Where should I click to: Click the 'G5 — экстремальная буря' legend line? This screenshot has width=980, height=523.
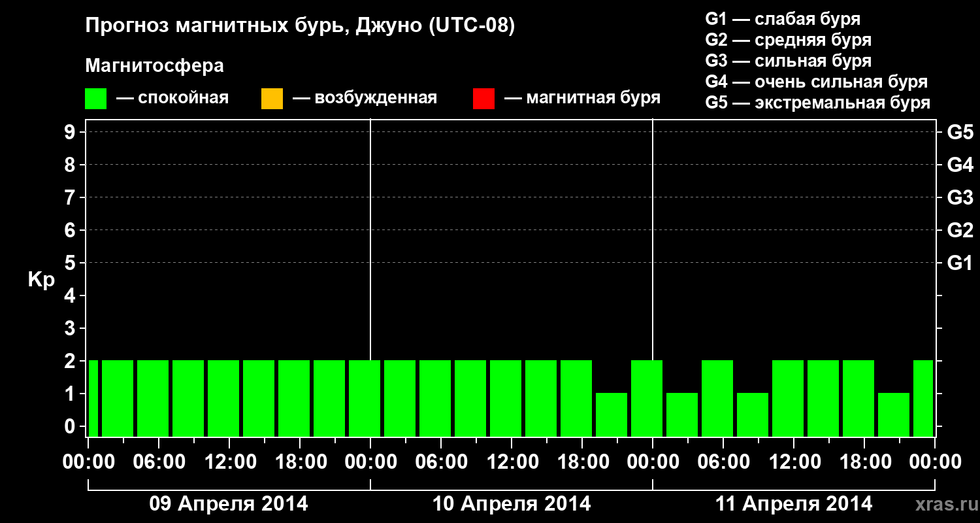(x=818, y=103)
